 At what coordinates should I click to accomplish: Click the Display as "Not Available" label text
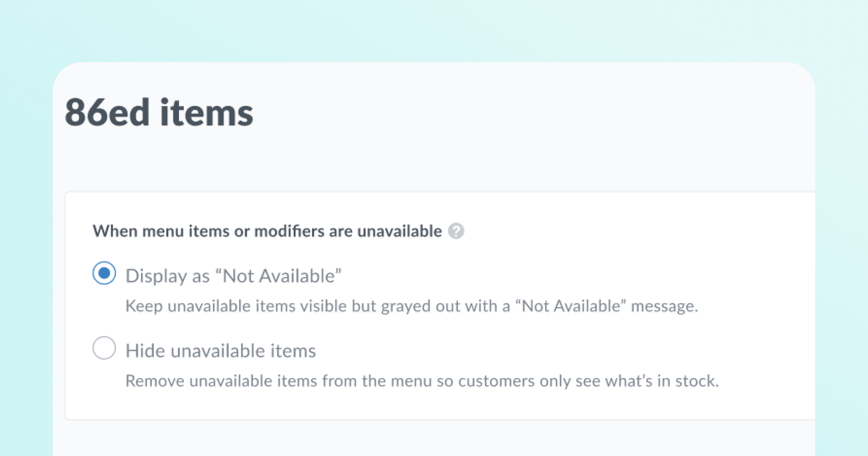tap(233, 275)
